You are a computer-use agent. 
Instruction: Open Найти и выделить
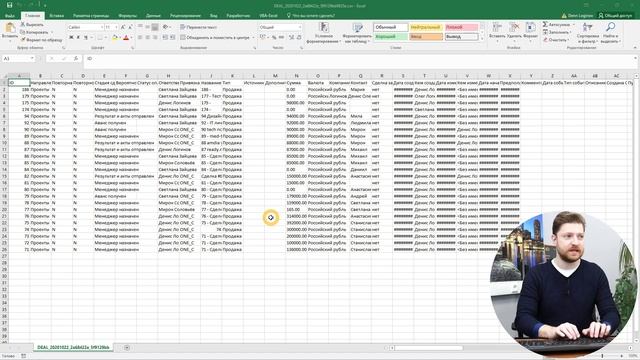click(610, 33)
